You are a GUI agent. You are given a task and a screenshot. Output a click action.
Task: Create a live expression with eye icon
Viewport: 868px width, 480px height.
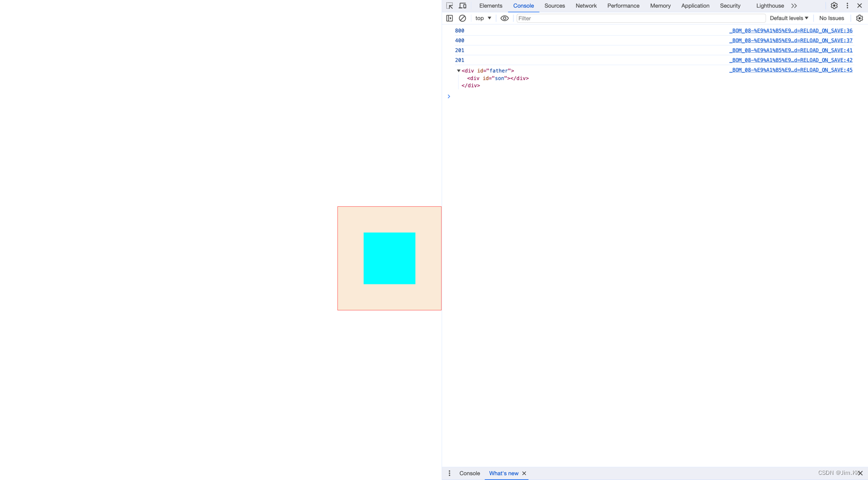coord(505,18)
